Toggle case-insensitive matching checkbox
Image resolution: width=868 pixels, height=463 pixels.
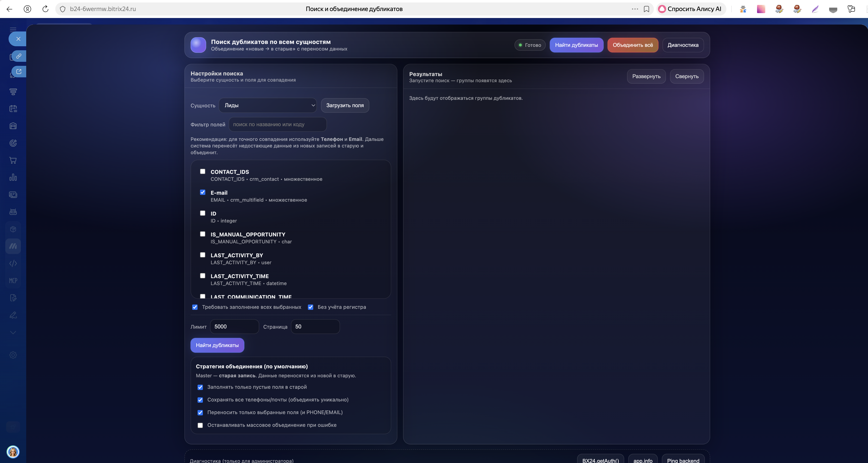311,307
